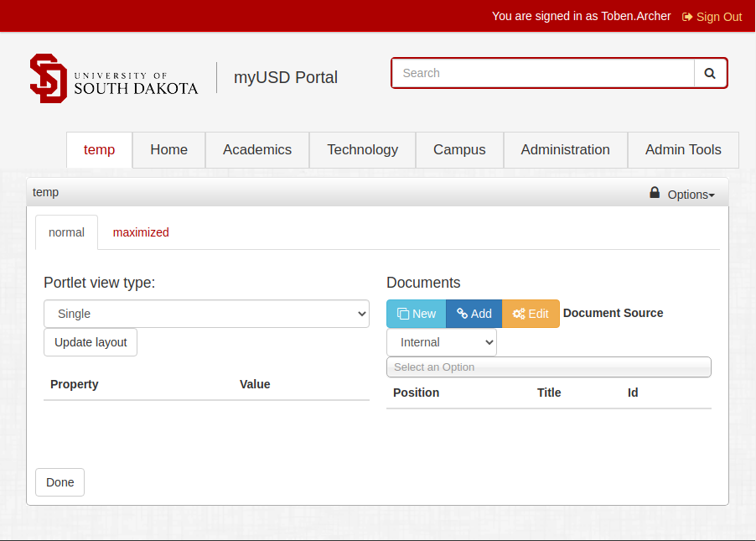Viewport: 756px width, 541px height.
Task: Click the New document button
Action: point(417,314)
